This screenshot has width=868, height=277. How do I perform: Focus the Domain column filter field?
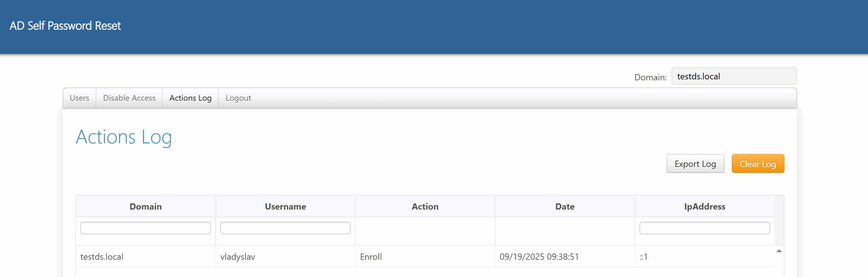[145, 228]
